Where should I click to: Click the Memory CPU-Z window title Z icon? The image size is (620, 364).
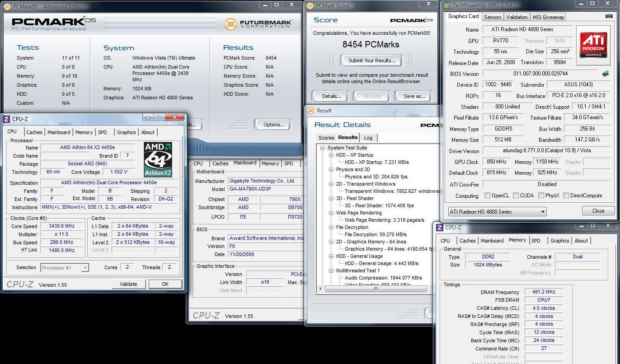440,228
